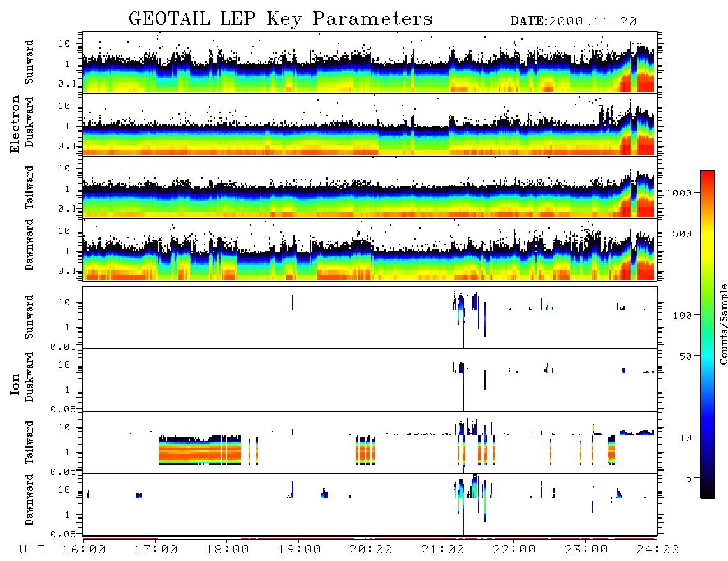Click the "16:00" time axis label
This screenshot has width=728, height=561.
(84, 550)
